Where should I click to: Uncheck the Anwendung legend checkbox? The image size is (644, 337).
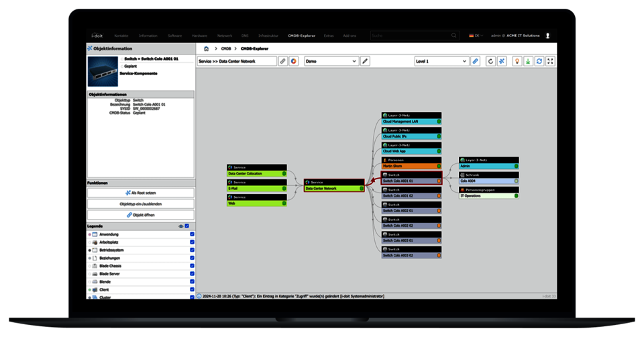192,234
